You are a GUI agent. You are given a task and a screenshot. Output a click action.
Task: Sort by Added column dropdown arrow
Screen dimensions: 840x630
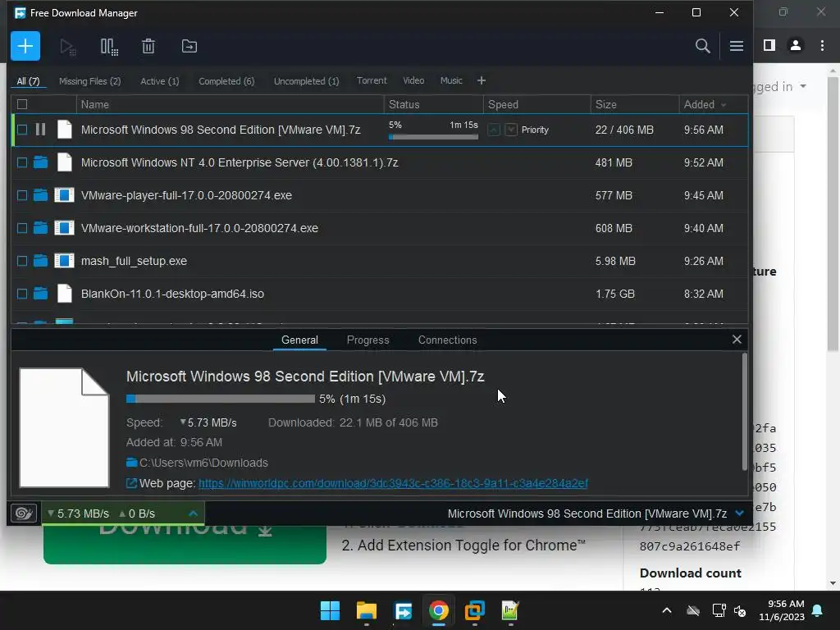724,105
